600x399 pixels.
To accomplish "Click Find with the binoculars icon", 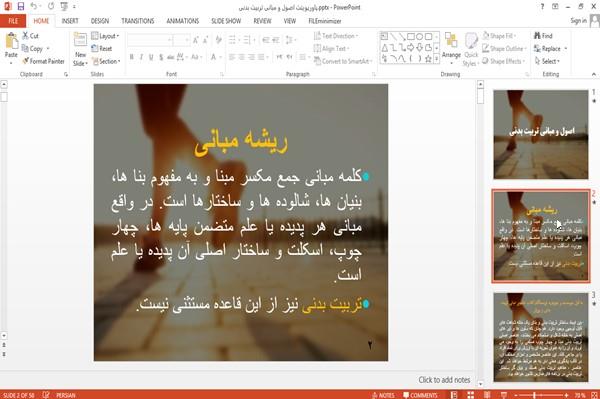I will click(543, 36).
